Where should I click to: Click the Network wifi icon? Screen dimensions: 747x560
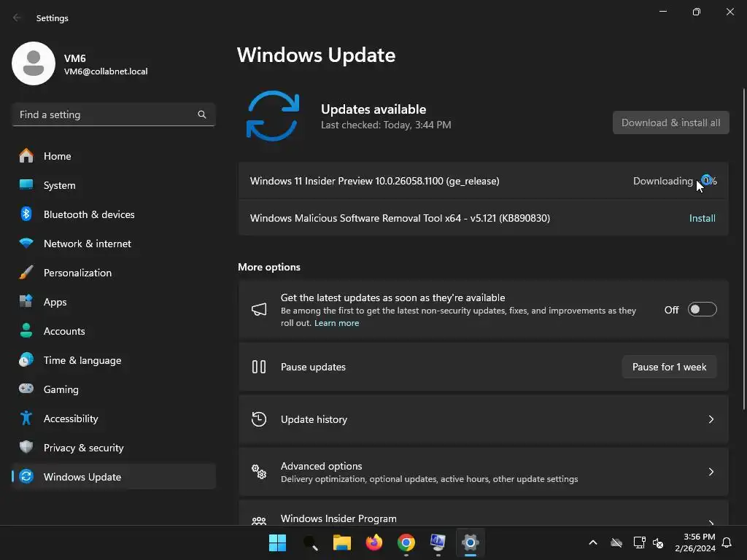point(26,244)
